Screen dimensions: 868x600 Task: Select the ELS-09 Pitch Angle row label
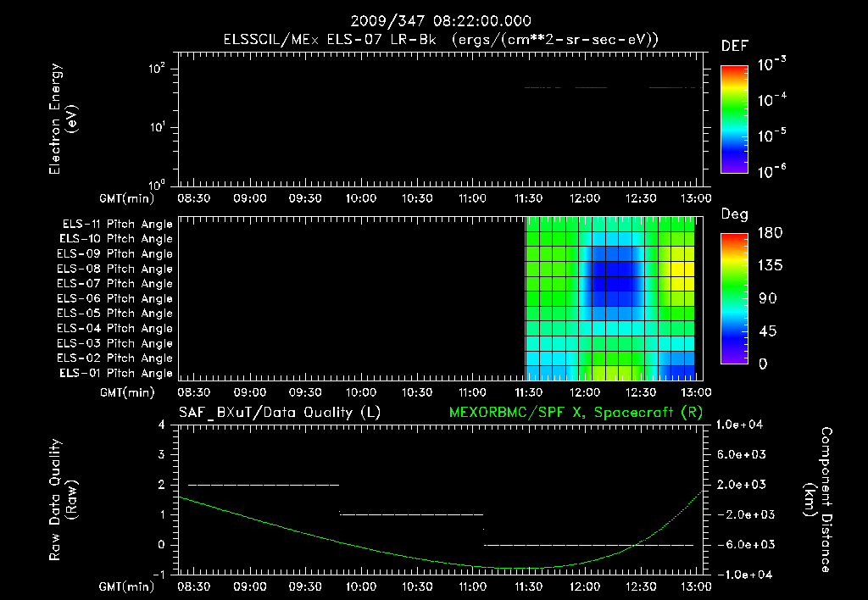pos(114,254)
